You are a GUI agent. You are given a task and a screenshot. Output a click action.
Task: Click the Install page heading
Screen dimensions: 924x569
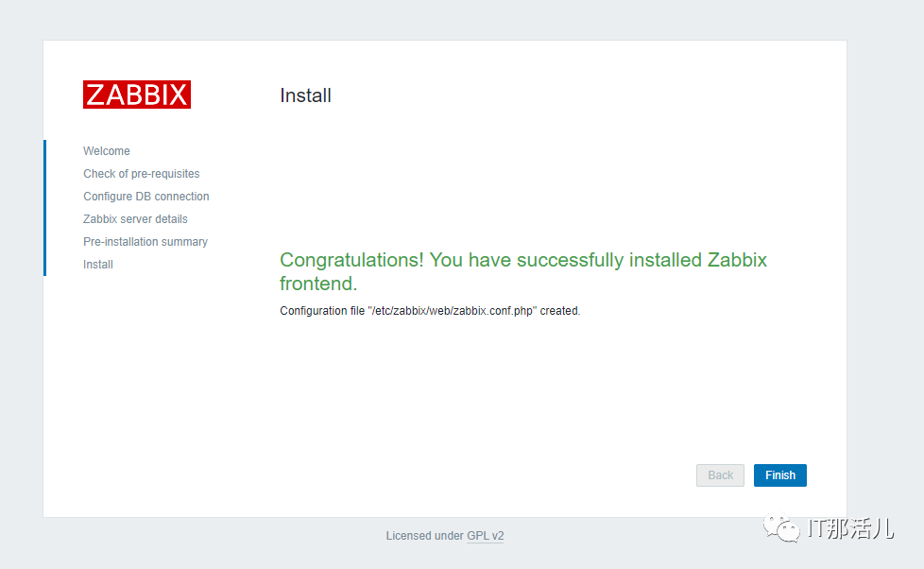tap(305, 95)
